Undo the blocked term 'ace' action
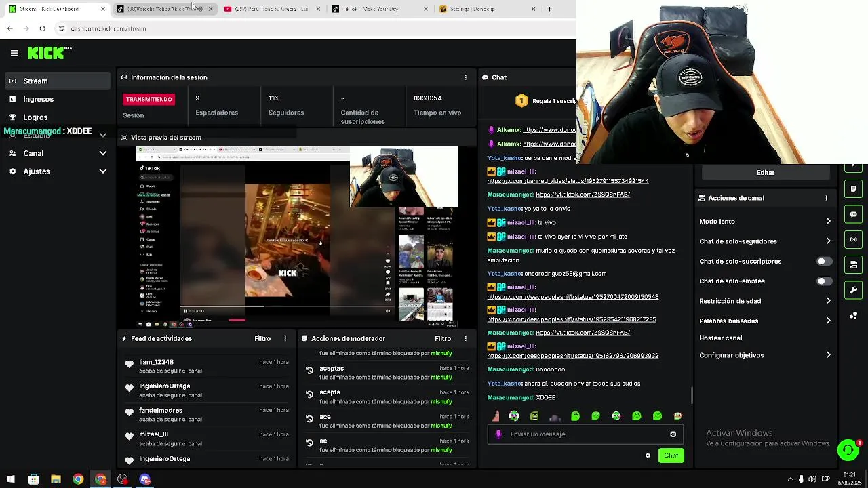The width and height of the screenshot is (868, 488). (x=309, y=419)
